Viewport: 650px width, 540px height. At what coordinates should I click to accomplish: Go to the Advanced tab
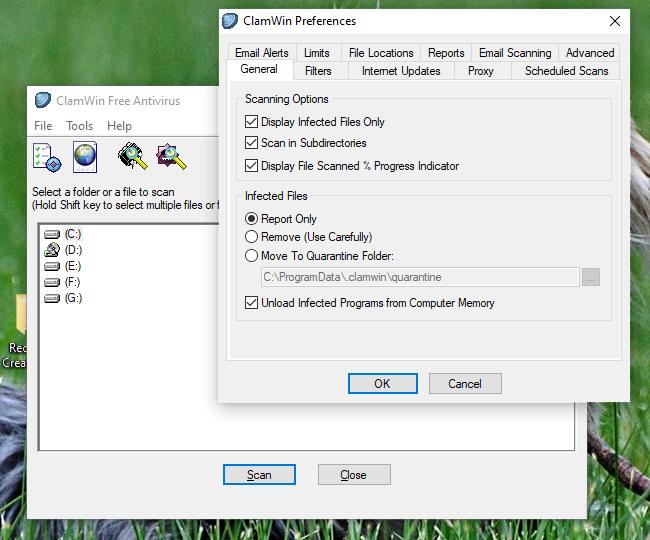pos(590,53)
